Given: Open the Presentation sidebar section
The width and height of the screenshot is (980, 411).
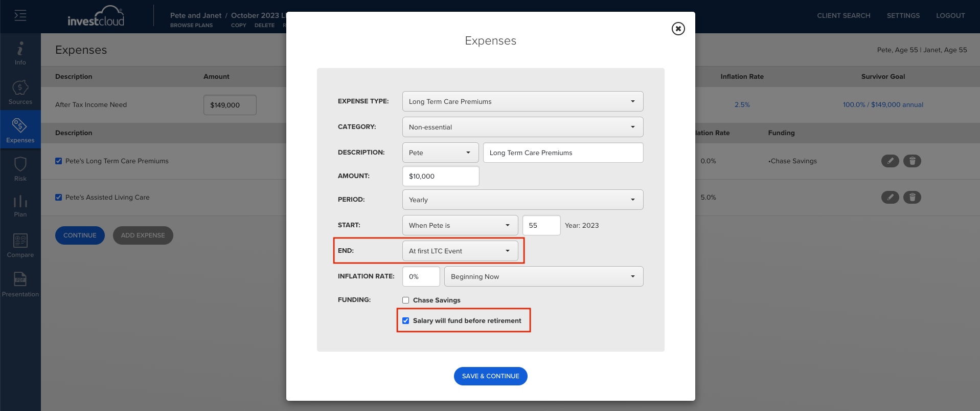Looking at the screenshot, I should click(20, 284).
